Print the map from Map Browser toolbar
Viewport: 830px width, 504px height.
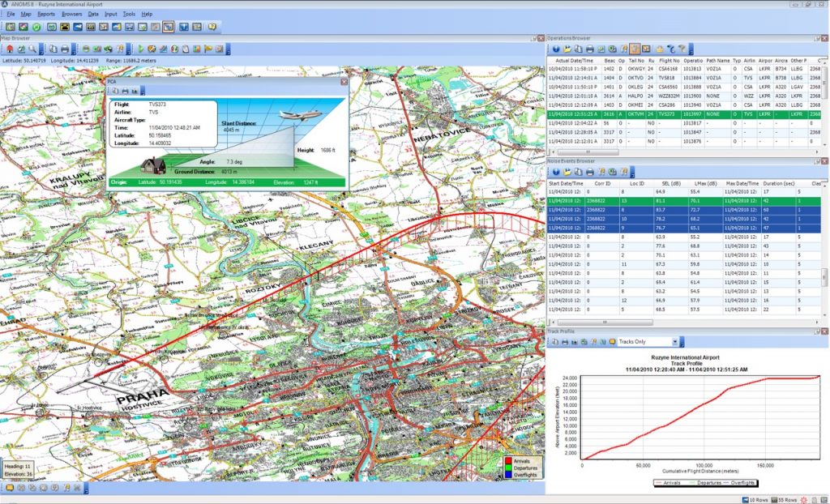tap(65, 49)
